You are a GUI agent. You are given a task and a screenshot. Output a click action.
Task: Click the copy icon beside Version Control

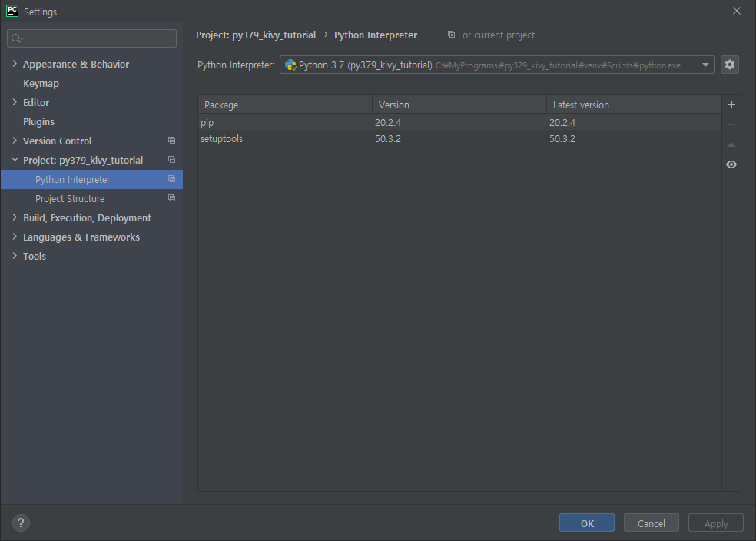[x=171, y=141]
